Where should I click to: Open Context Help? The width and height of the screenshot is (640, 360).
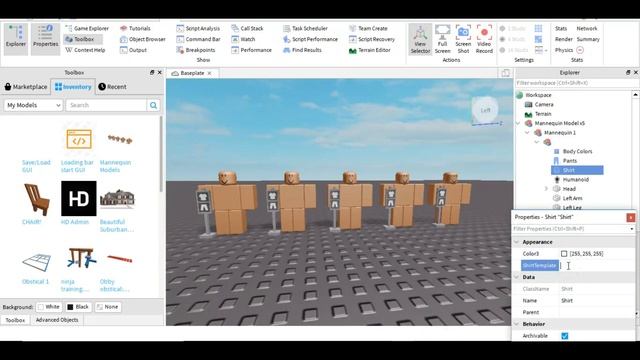coord(85,50)
